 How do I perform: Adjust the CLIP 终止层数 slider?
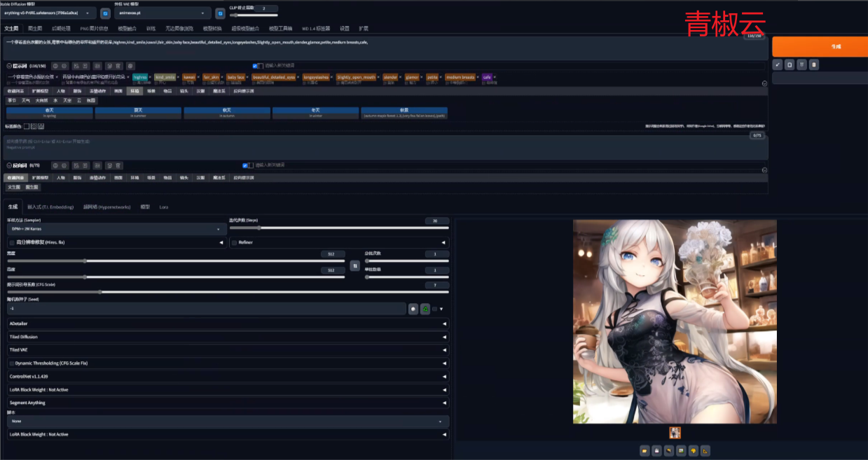pyautogui.click(x=254, y=15)
